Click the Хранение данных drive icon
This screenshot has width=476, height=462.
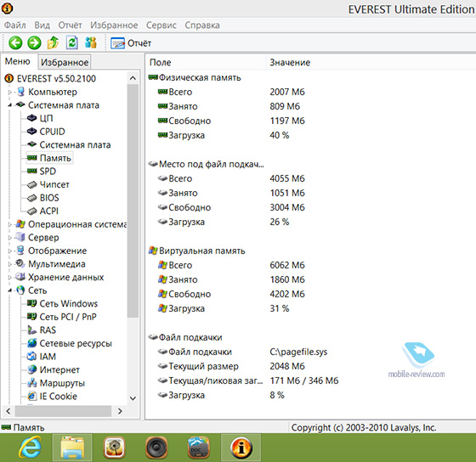[20, 277]
